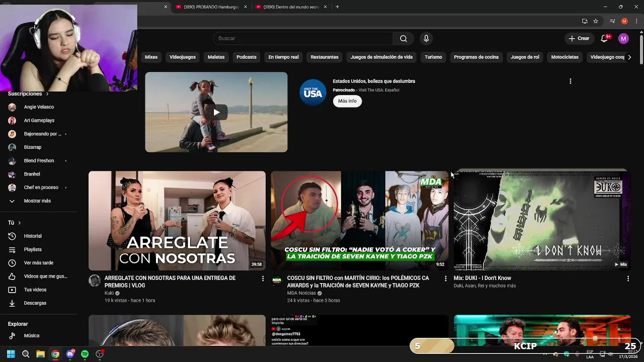Open COSCU SIN FILTRO video thumbnail
644x362 pixels.
click(x=359, y=221)
